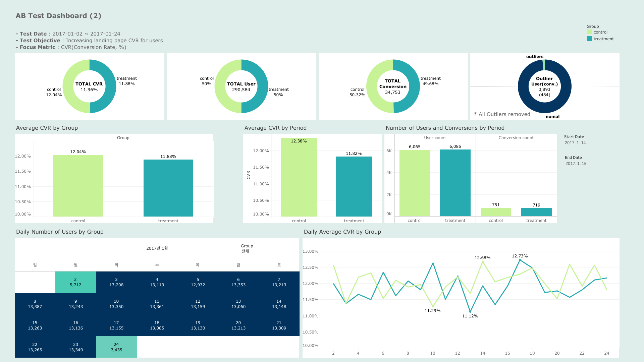644x362 pixels.
Task: Click the User count column header
Action: (435, 138)
